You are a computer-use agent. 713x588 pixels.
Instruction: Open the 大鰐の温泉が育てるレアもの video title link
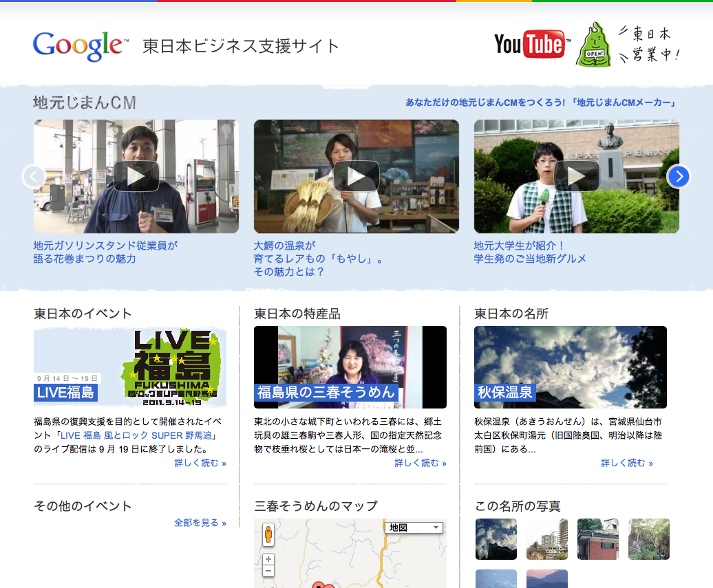point(318,259)
